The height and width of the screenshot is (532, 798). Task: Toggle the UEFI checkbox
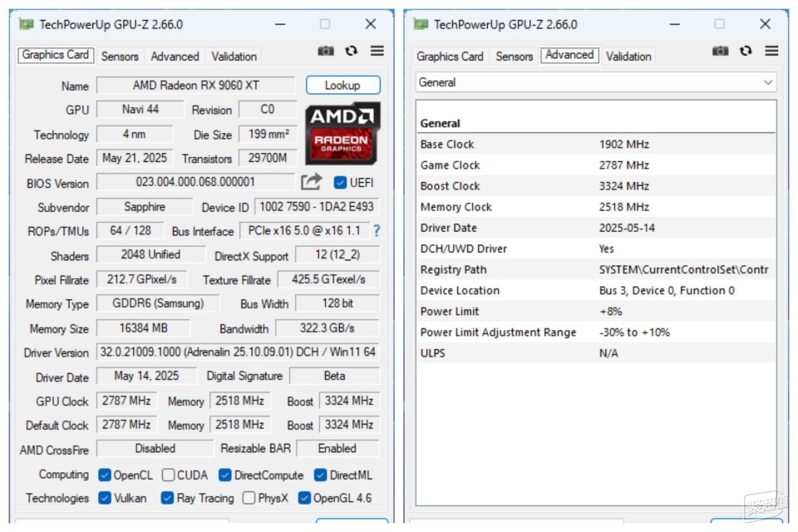click(340, 182)
